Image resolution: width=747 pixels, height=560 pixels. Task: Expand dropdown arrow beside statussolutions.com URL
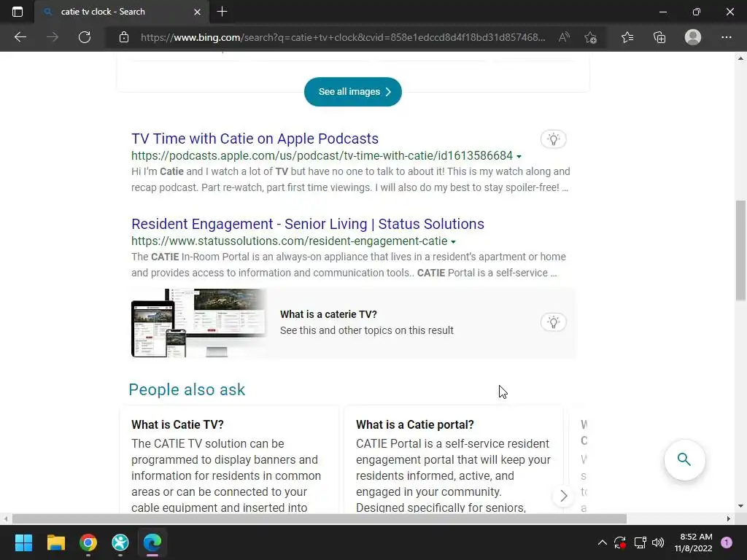(453, 242)
